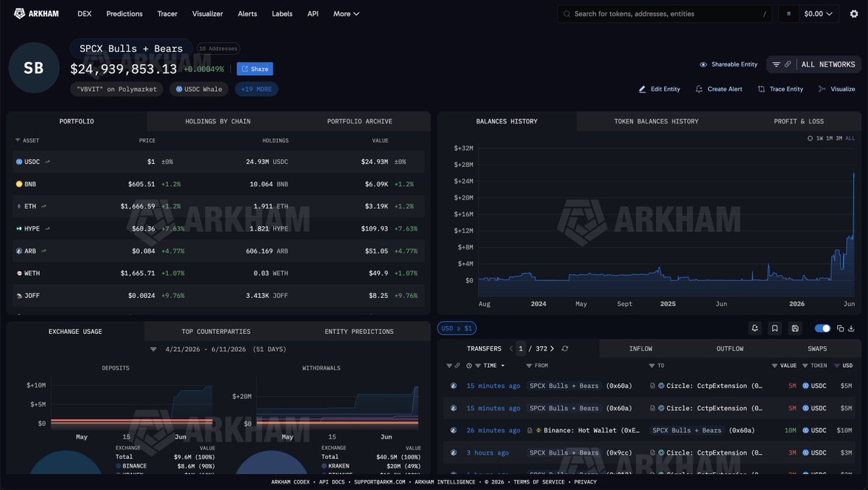Viewport: 868px width, 490px height.
Task: Switch to the Entity Predictions tab
Action: [x=359, y=332]
